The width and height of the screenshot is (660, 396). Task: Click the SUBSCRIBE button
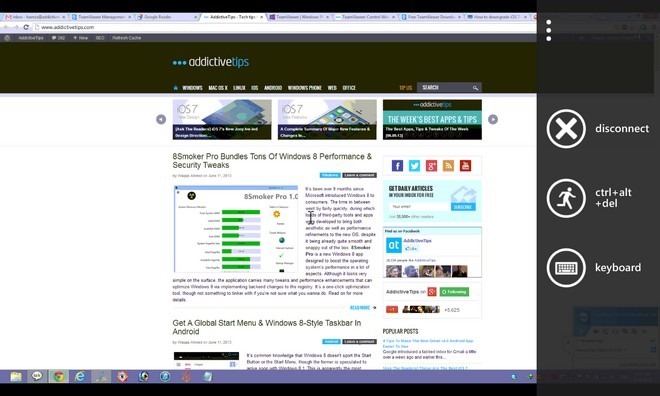(463, 207)
